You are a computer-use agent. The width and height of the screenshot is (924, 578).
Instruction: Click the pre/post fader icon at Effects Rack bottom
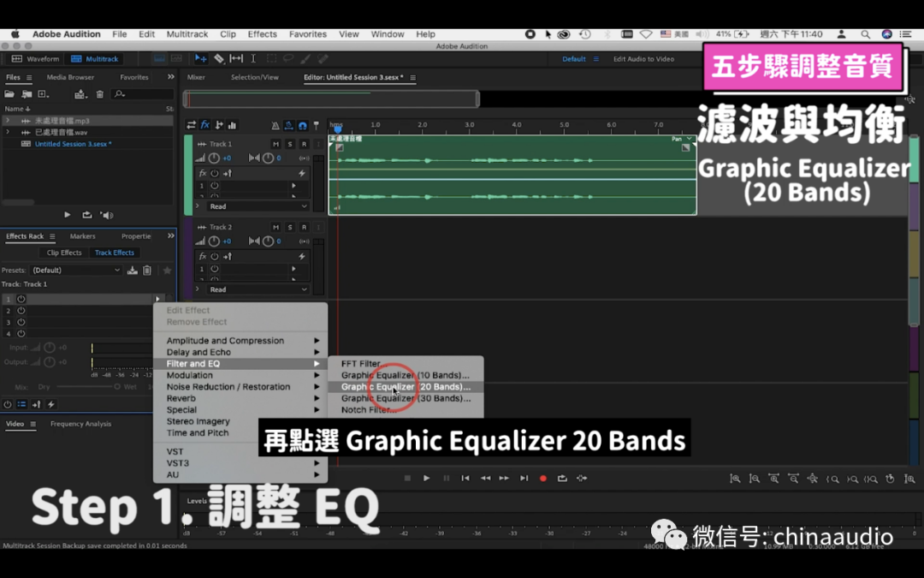[x=36, y=404]
